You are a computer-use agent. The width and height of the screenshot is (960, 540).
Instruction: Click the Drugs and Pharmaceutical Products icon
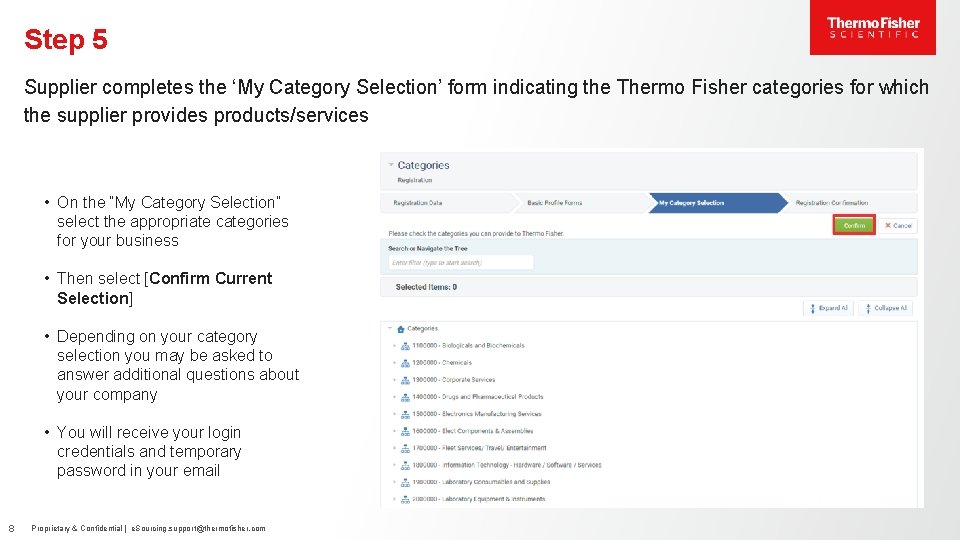405,397
